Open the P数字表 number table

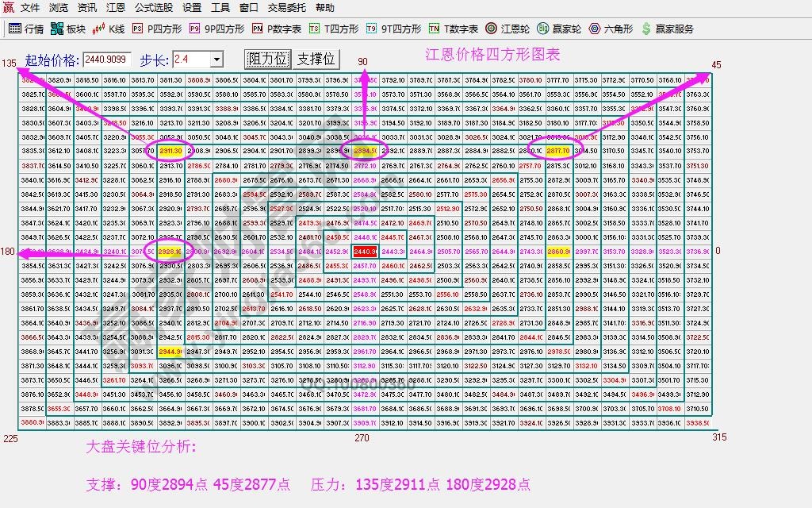(x=276, y=29)
